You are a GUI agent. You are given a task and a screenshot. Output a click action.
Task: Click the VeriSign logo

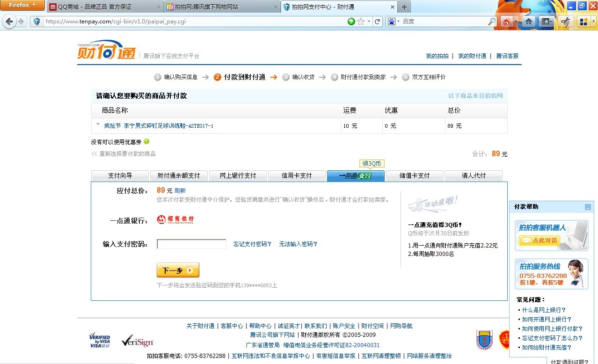137,341
